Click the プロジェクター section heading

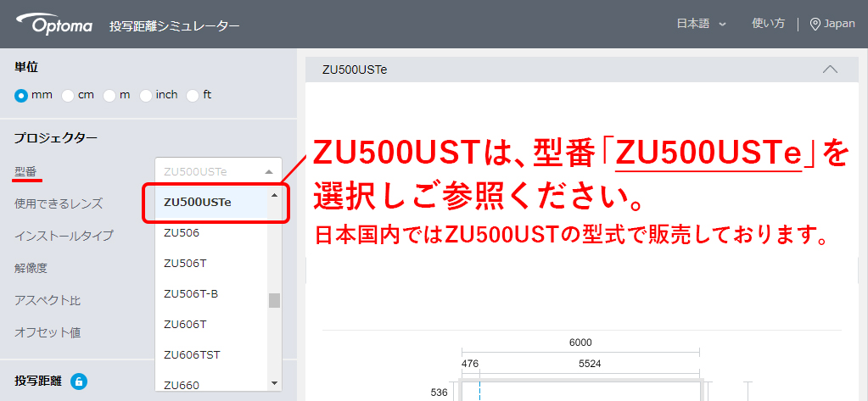56,137
